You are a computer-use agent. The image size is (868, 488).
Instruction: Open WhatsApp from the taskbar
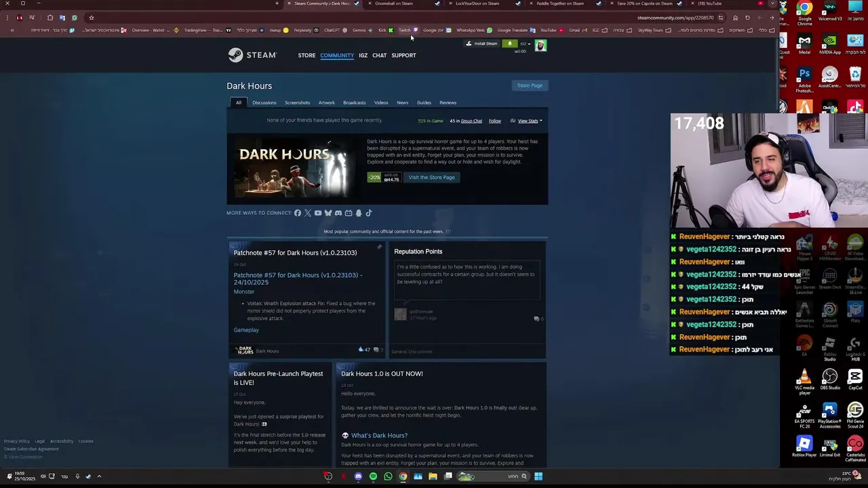pos(388,476)
